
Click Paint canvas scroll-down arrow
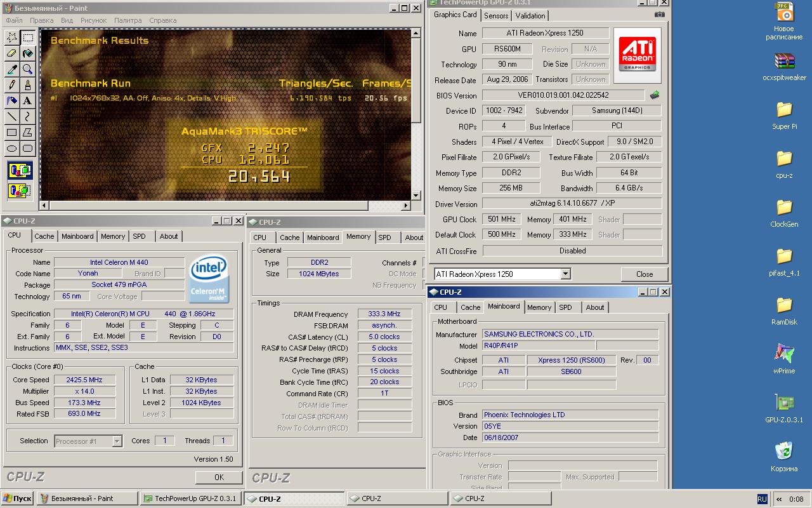[x=416, y=196]
